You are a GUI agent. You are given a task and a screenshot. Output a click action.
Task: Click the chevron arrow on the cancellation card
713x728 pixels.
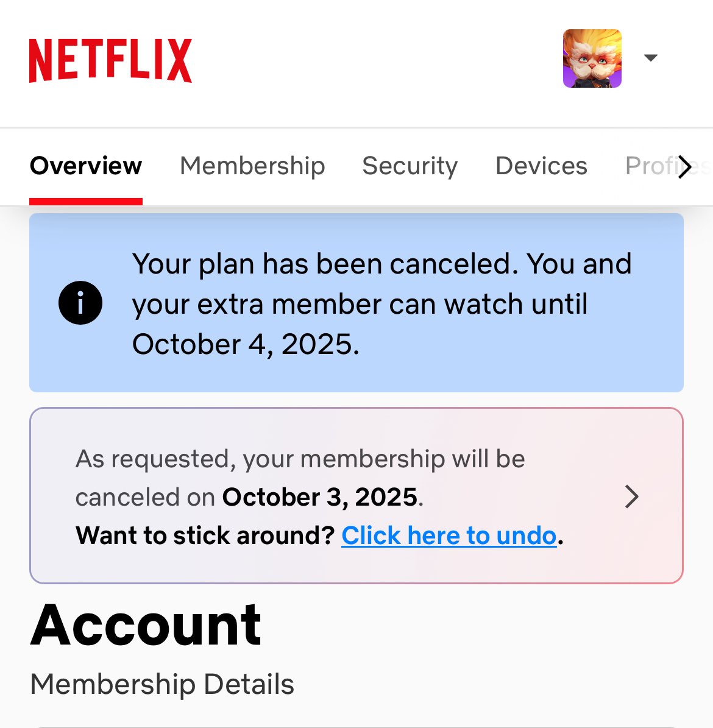pos(632,497)
